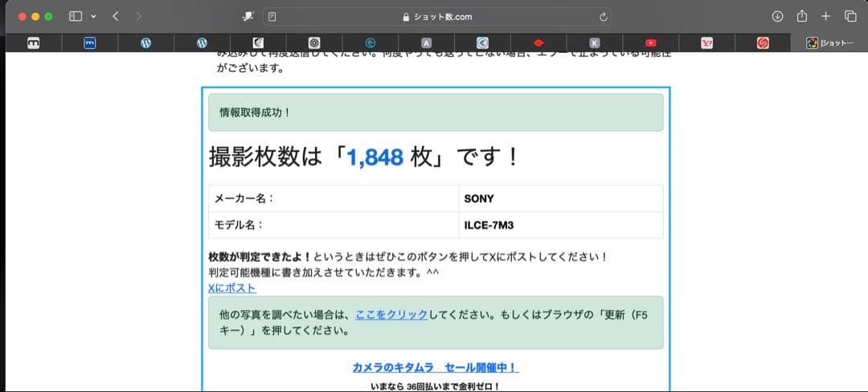Open the YouTube tab

pyautogui.click(x=650, y=43)
